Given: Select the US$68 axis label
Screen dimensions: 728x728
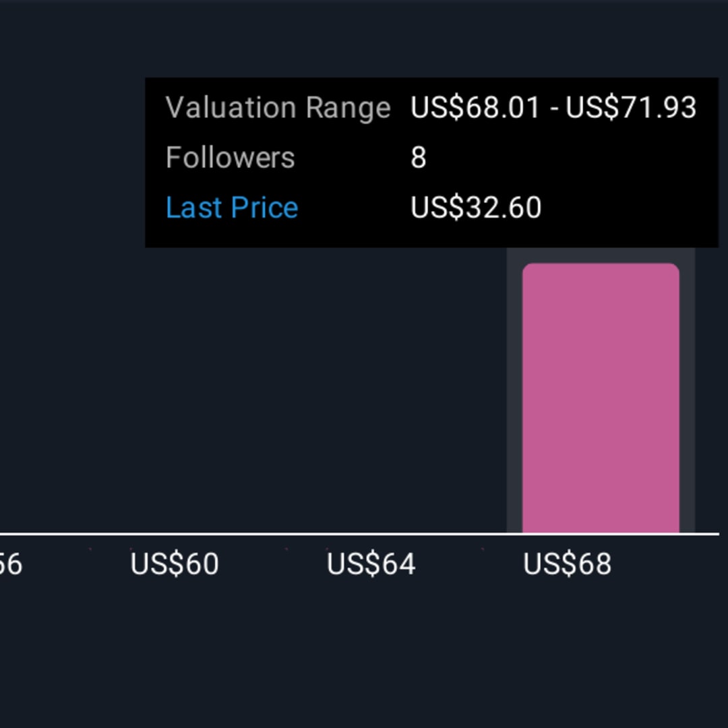Looking at the screenshot, I should pos(568,564).
